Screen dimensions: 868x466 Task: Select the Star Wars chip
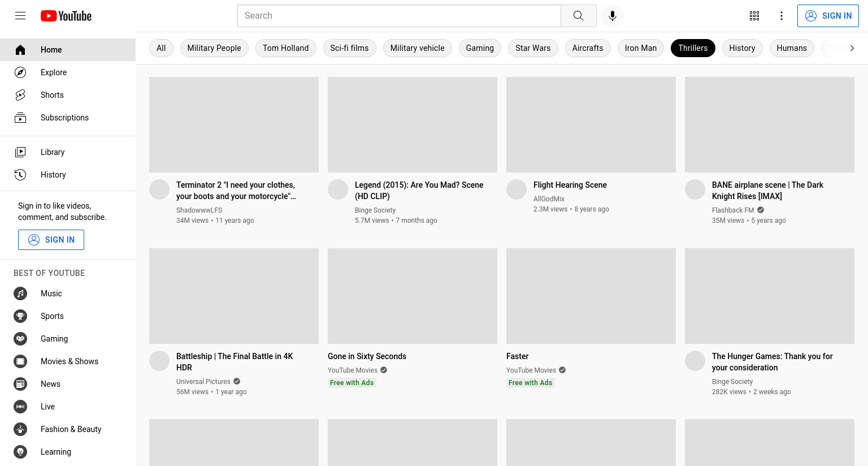point(533,48)
